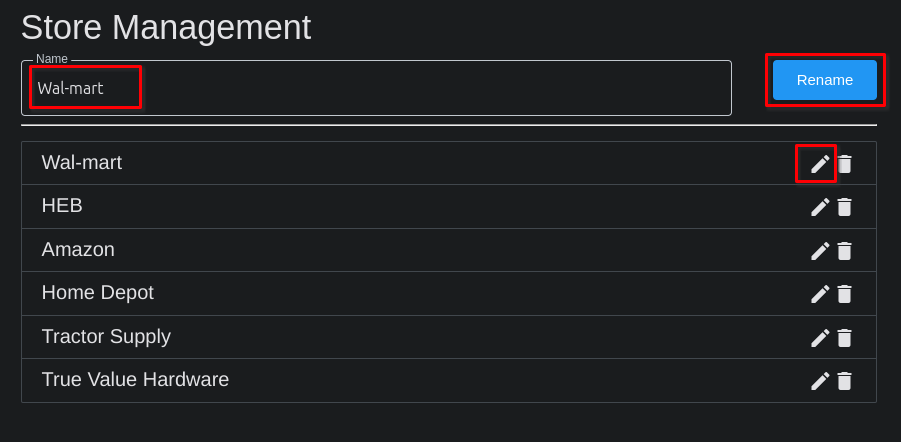Remove the HEB store entry
The image size is (901, 442).
point(845,207)
